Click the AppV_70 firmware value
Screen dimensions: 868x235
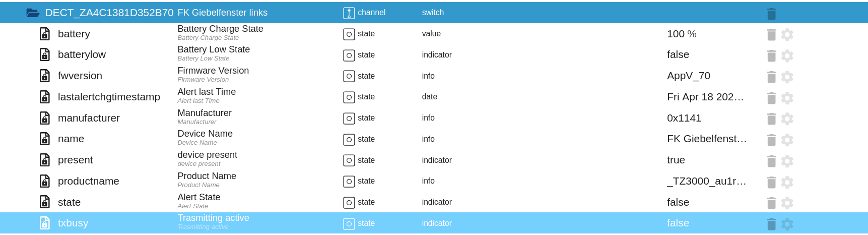688,76
